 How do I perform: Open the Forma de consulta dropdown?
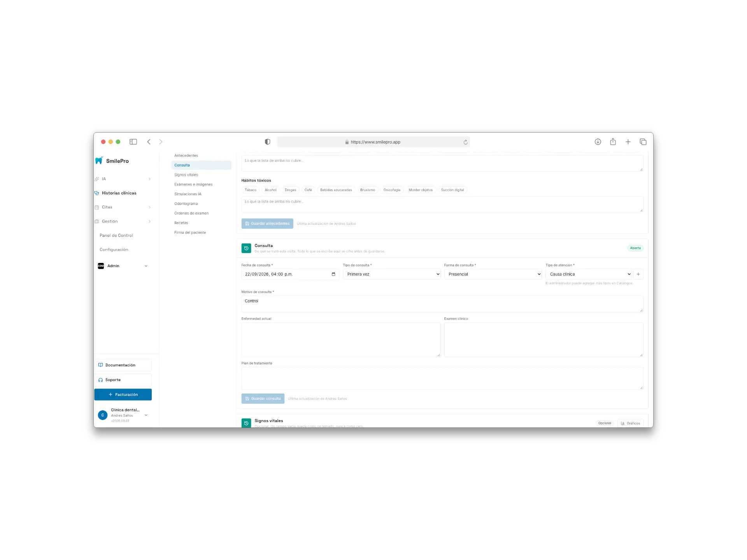(x=493, y=274)
